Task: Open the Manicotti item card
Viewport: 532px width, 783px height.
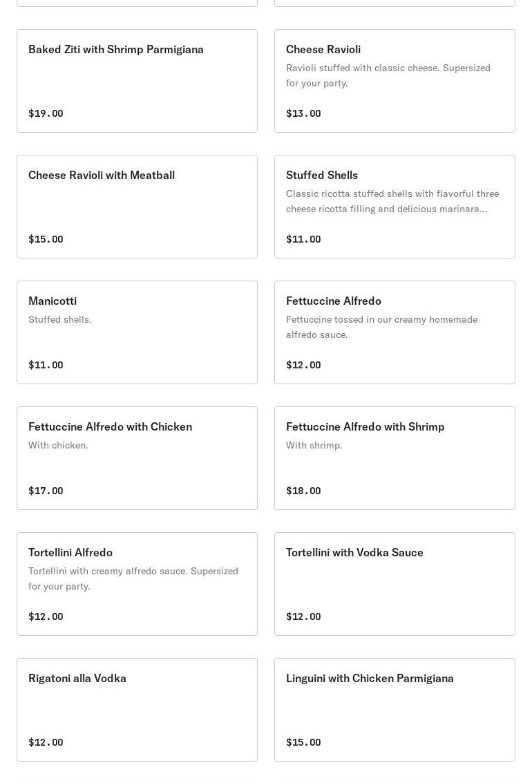Action: 137,332
